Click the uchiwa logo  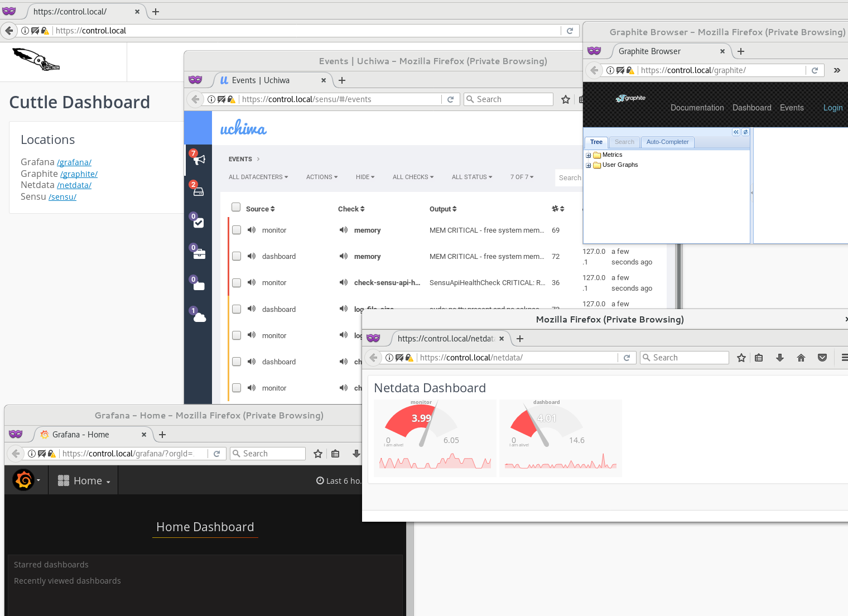click(243, 128)
